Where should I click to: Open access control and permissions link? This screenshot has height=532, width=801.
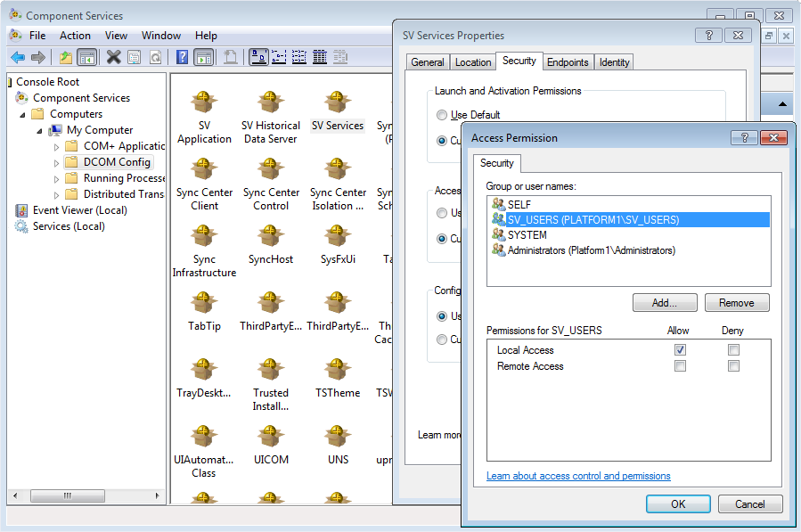pyautogui.click(x=578, y=476)
